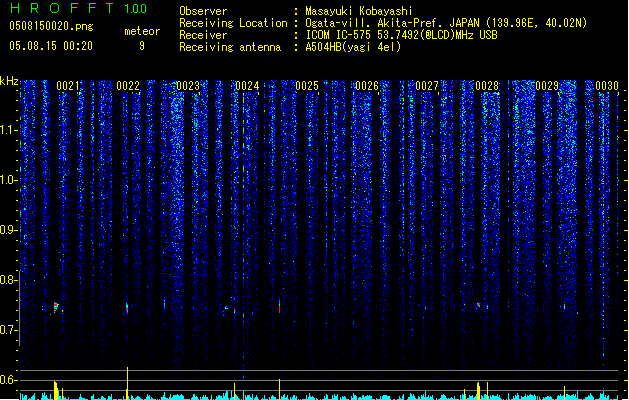Click the 0.7 frequency axis label

(8, 330)
